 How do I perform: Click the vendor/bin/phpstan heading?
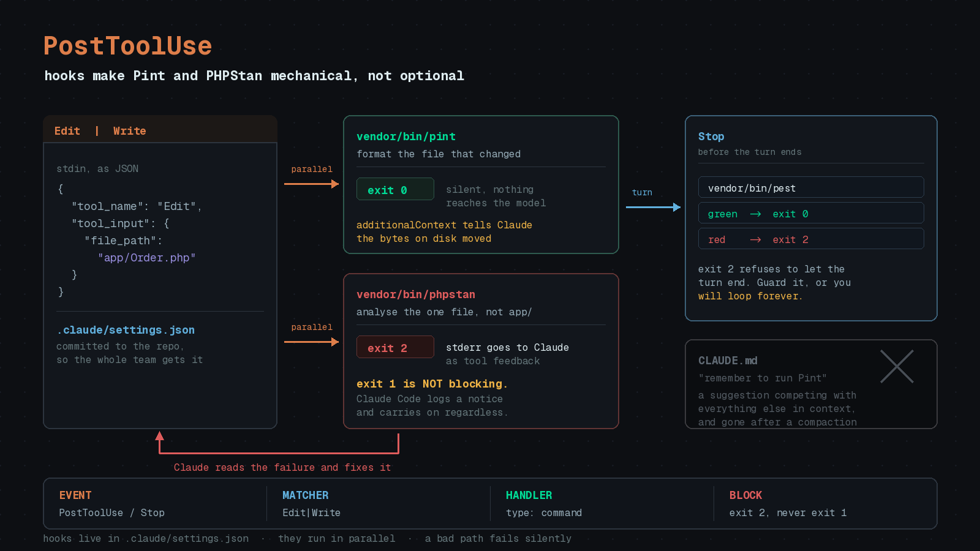click(x=416, y=295)
